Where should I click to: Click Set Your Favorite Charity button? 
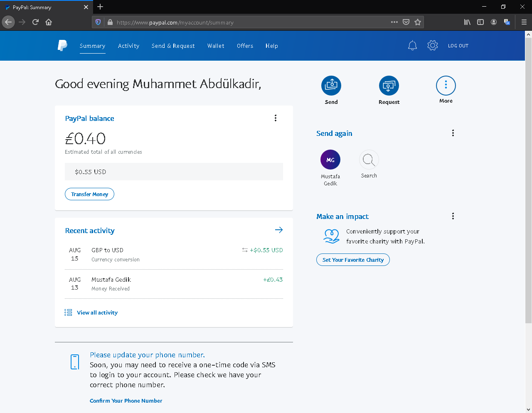coord(353,260)
